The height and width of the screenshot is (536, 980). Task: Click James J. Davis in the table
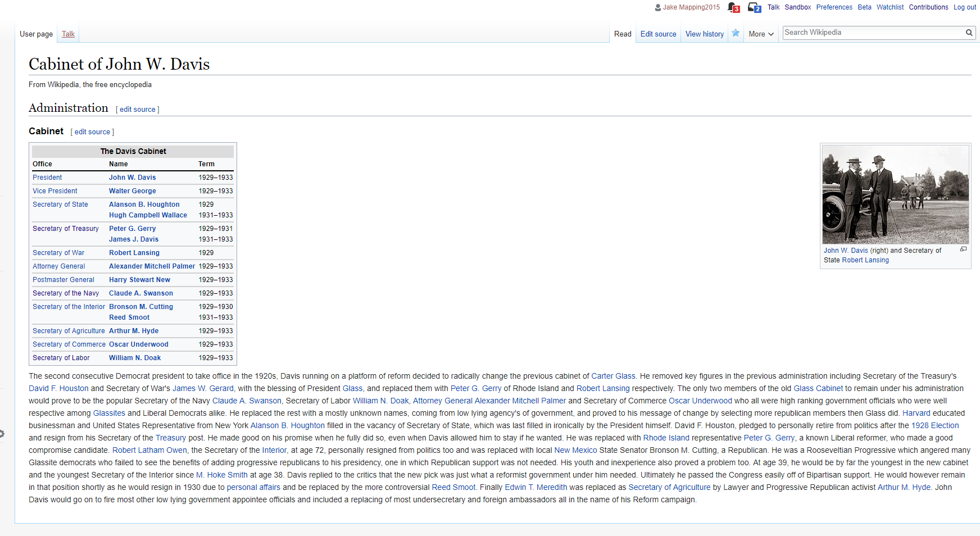pos(134,239)
